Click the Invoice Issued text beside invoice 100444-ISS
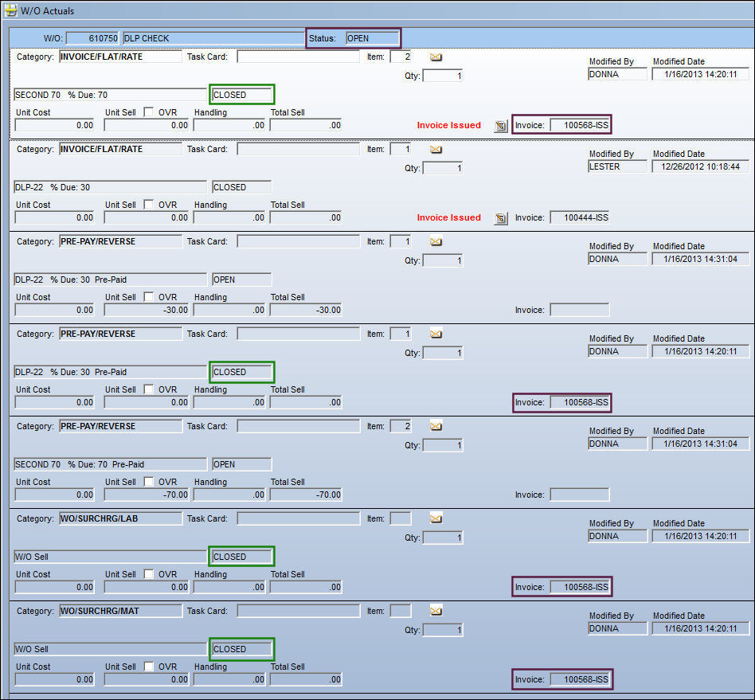 (x=448, y=217)
